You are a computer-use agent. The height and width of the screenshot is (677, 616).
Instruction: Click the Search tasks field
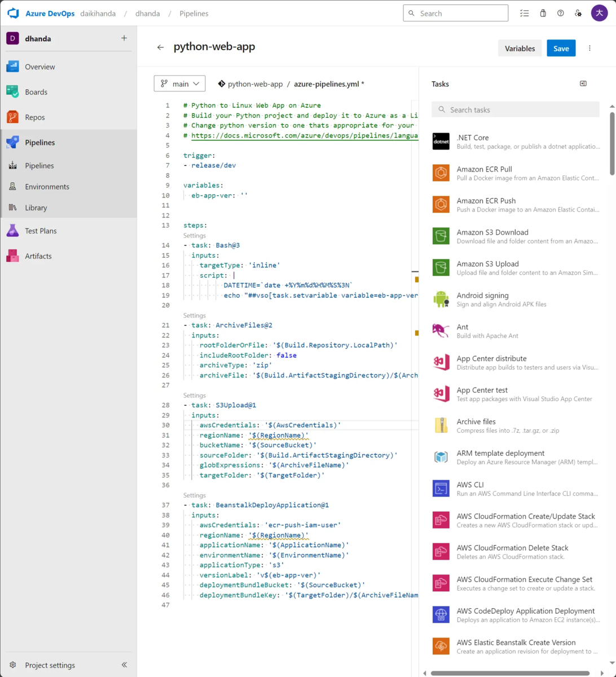516,109
